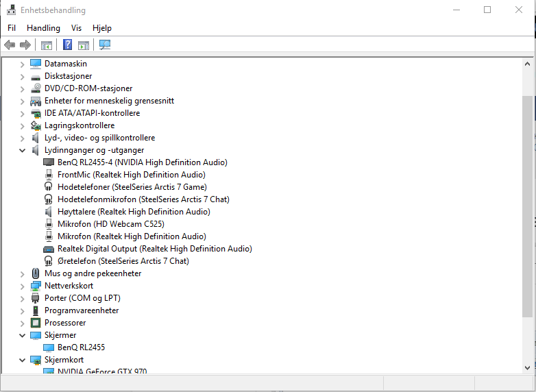Image resolution: width=536 pixels, height=392 pixels.
Task: Click the Back arrow toolbar icon
Action: [x=10, y=45]
